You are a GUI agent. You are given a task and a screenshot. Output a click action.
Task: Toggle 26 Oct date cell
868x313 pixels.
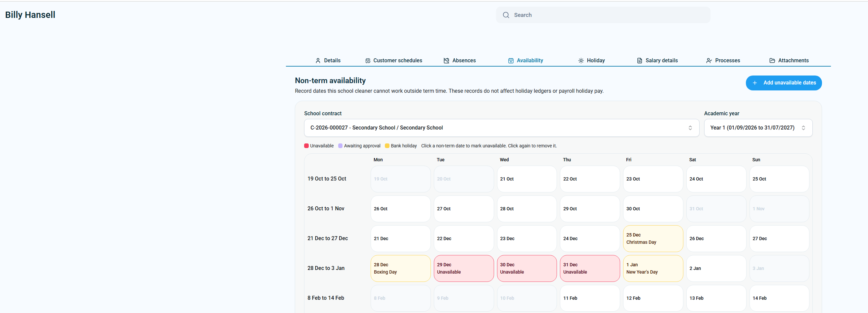(x=400, y=209)
